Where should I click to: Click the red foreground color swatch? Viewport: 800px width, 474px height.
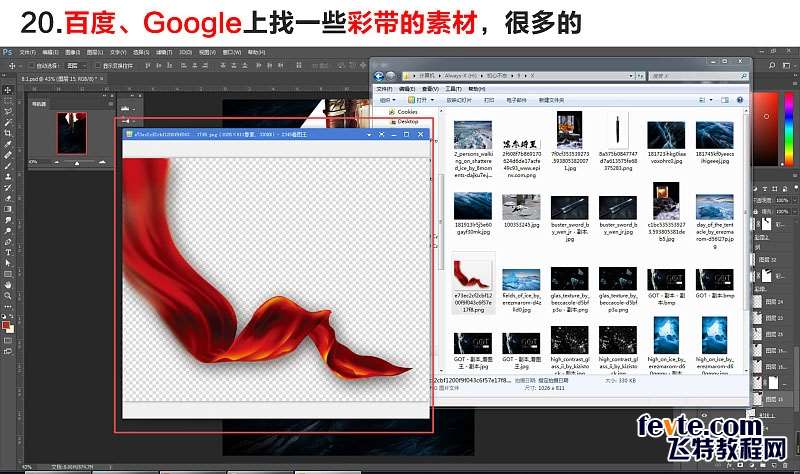(6, 325)
